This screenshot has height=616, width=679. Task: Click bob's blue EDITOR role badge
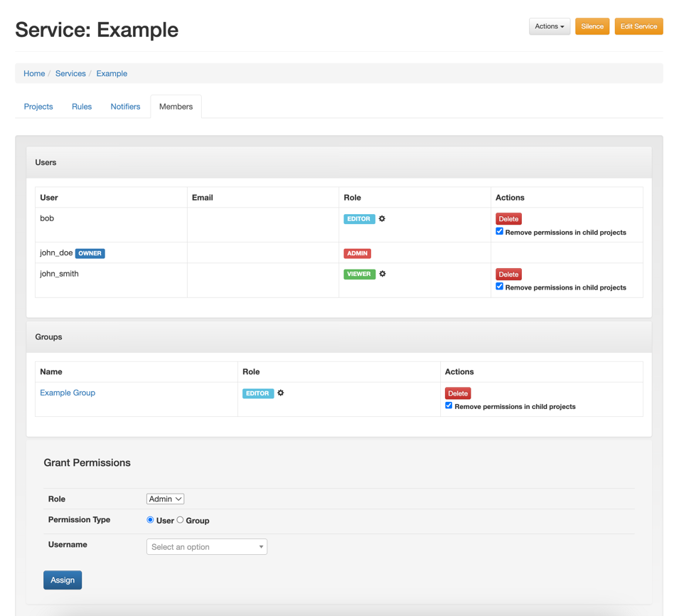[359, 219]
